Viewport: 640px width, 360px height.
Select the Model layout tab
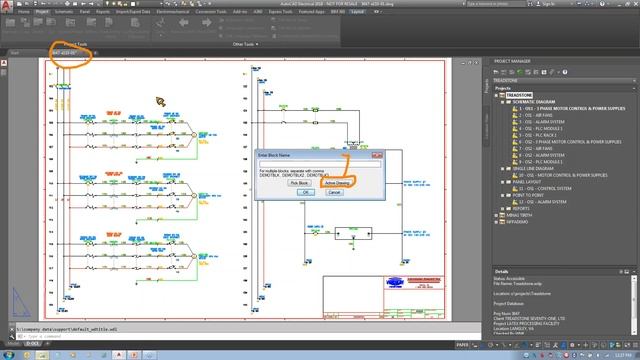(13, 344)
